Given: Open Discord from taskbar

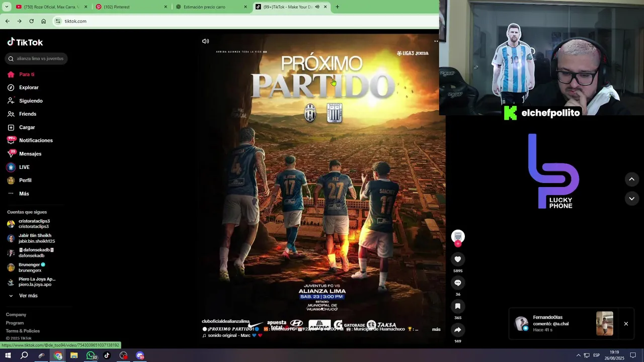Looking at the screenshot, I should (x=140, y=355).
